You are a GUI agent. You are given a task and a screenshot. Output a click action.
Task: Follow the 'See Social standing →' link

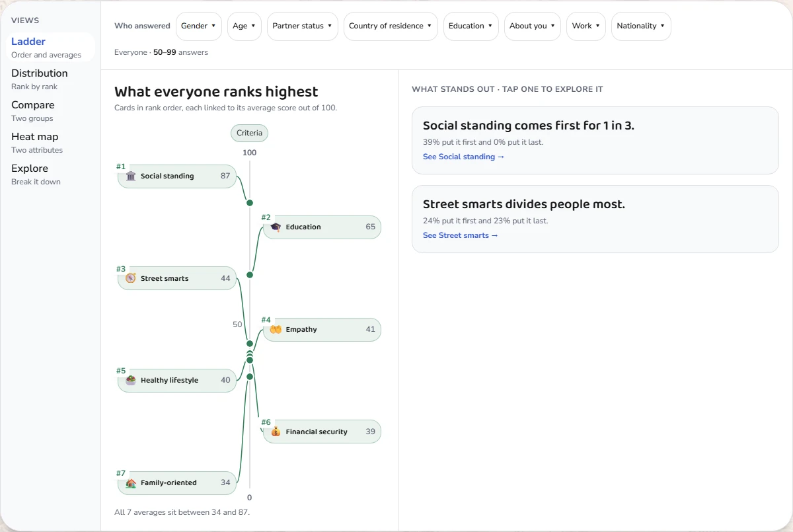[x=463, y=157]
